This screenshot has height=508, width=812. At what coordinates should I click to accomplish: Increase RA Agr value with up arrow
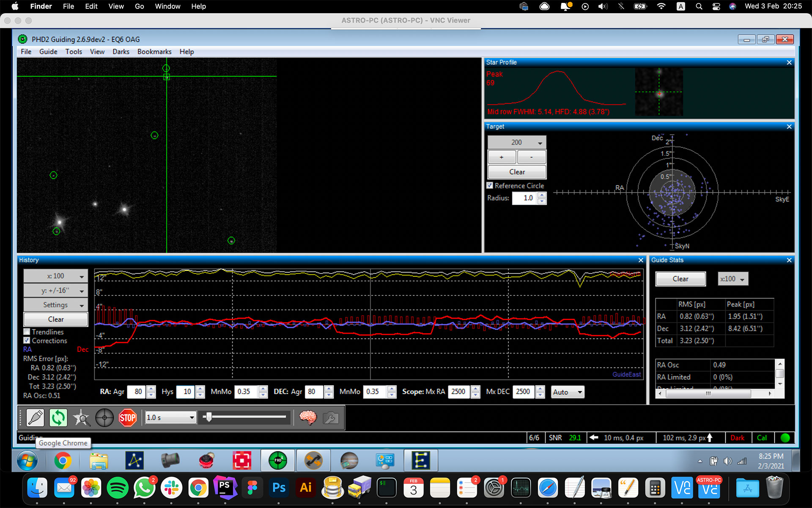click(x=151, y=389)
